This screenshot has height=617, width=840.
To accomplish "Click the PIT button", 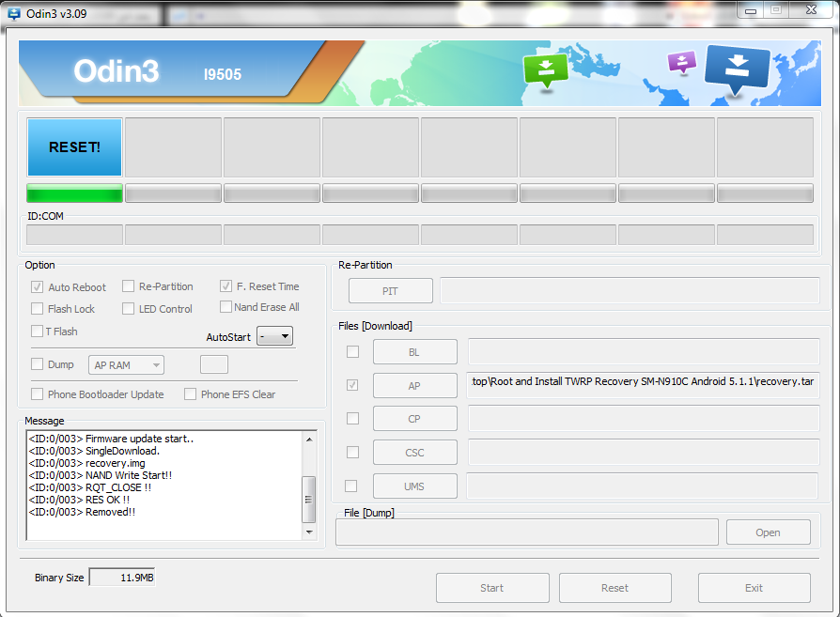I will [391, 291].
